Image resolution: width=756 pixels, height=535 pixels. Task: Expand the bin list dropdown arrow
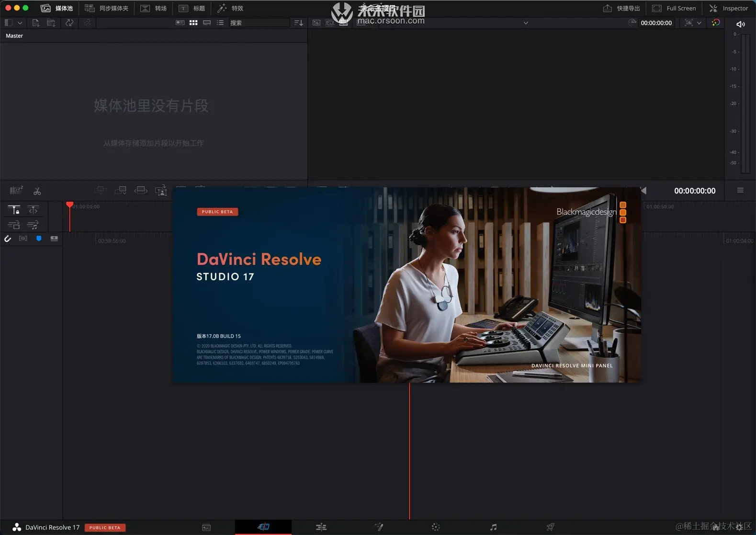coord(20,23)
